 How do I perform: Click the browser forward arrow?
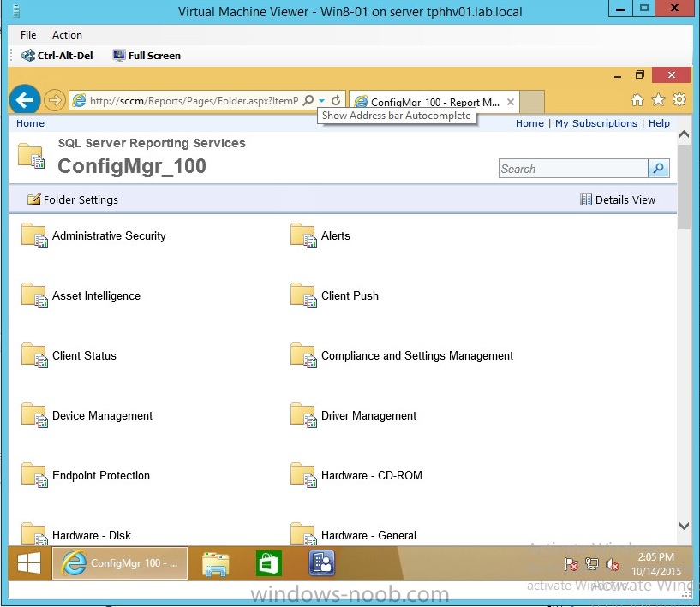[55, 100]
